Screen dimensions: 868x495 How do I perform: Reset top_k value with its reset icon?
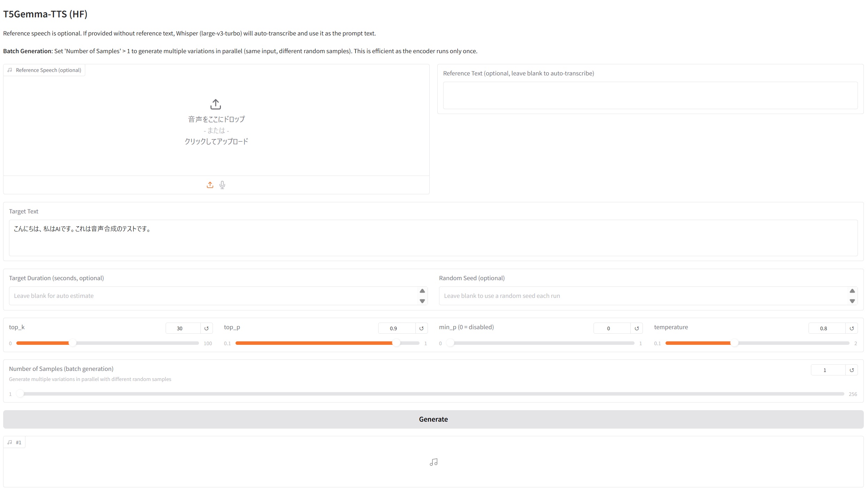(x=206, y=328)
